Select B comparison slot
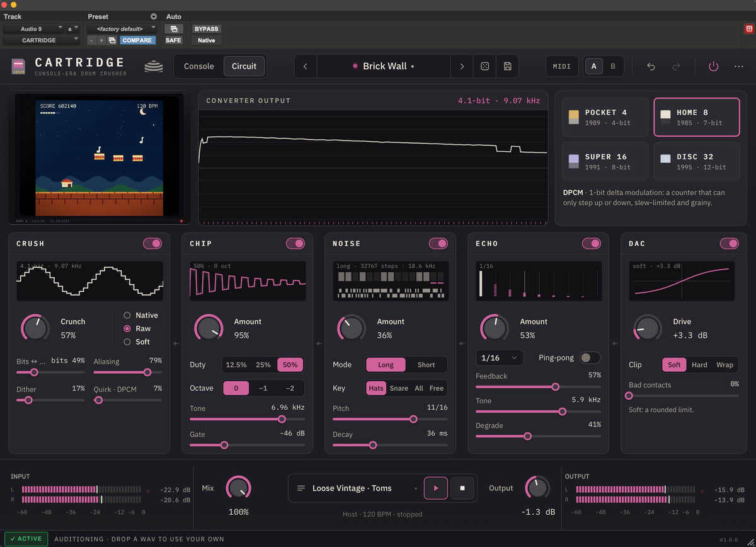This screenshot has width=756, height=547. coord(613,66)
